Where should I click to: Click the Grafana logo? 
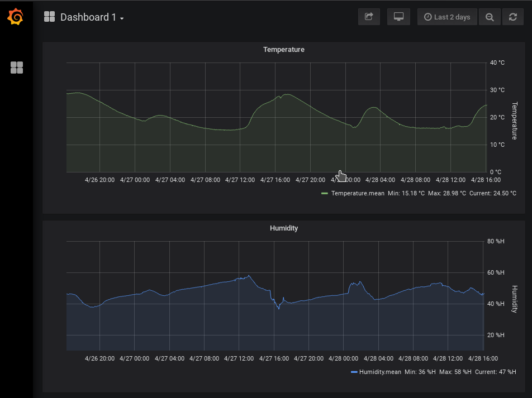tap(16, 17)
